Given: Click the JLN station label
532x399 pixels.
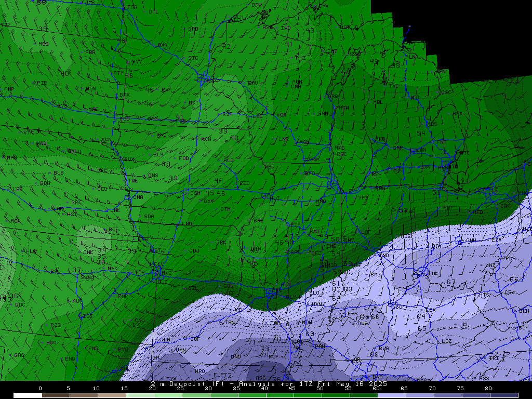Looking at the screenshot, I should coord(165,340).
